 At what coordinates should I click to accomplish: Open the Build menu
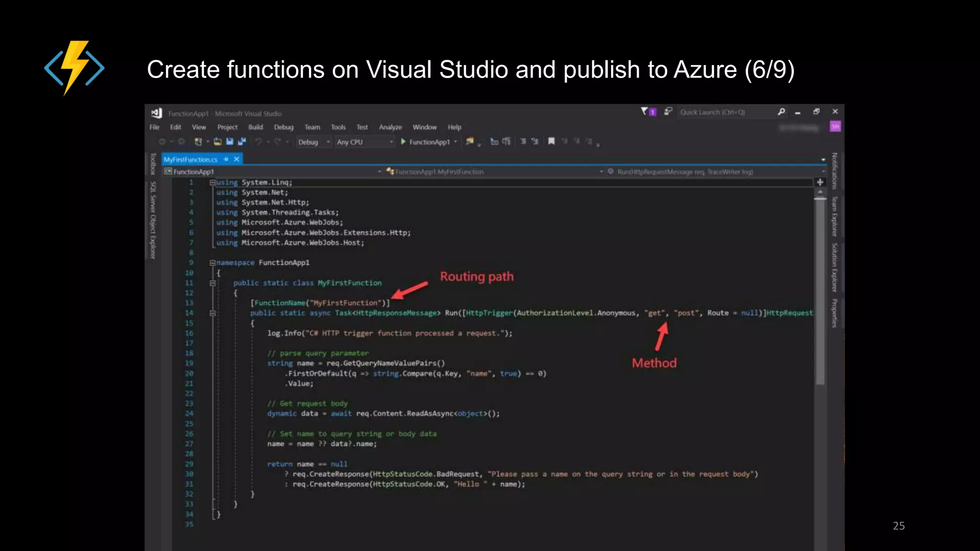tap(256, 127)
